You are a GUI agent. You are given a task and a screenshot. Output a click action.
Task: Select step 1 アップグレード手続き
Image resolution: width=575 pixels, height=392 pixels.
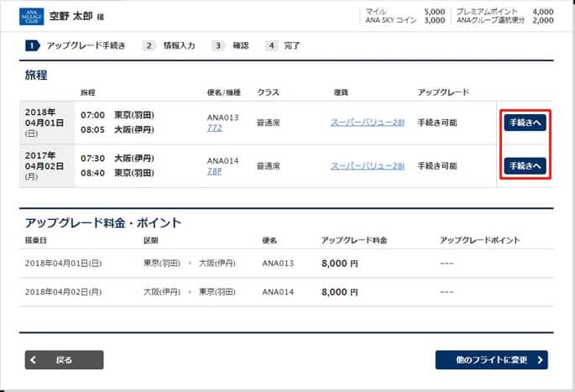[x=76, y=45]
